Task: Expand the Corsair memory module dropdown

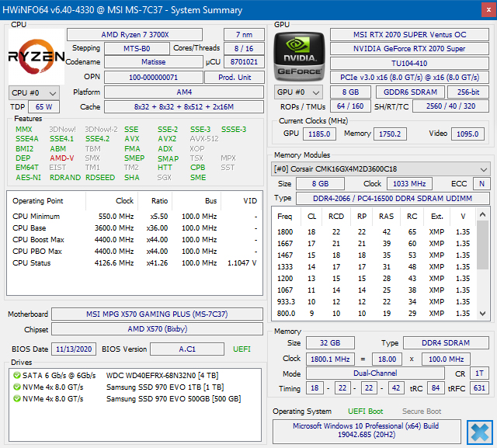Action: coord(381,168)
